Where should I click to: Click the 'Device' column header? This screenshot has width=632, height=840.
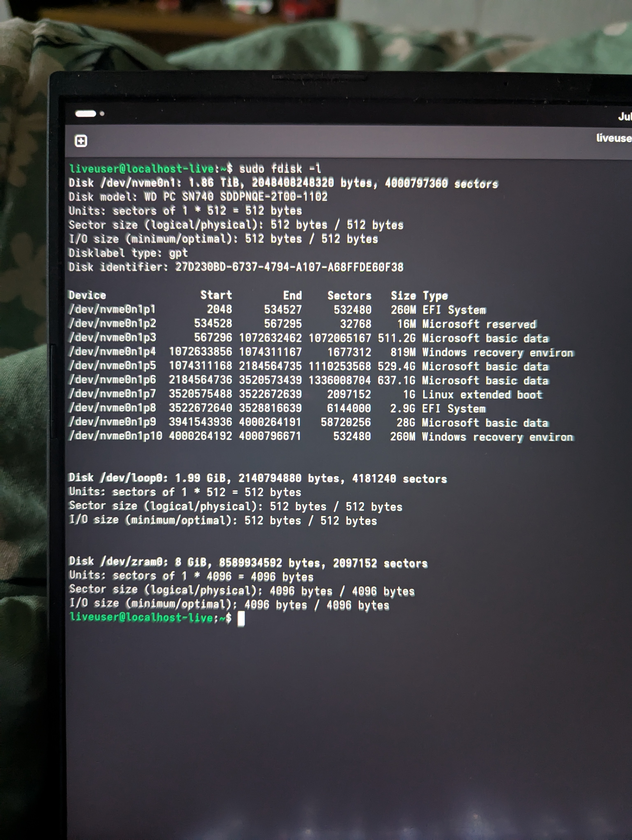point(87,295)
